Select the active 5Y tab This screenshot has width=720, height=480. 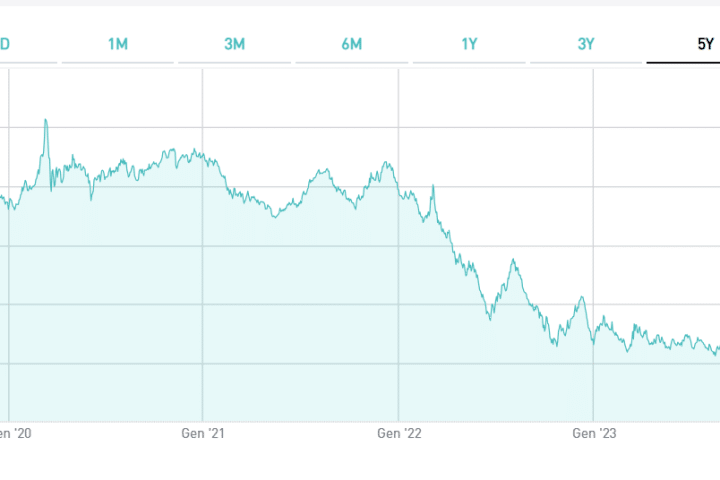(x=704, y=43)
